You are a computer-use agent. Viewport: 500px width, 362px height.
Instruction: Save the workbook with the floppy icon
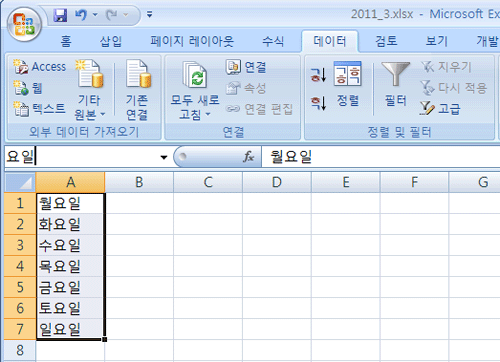point(60,15)
